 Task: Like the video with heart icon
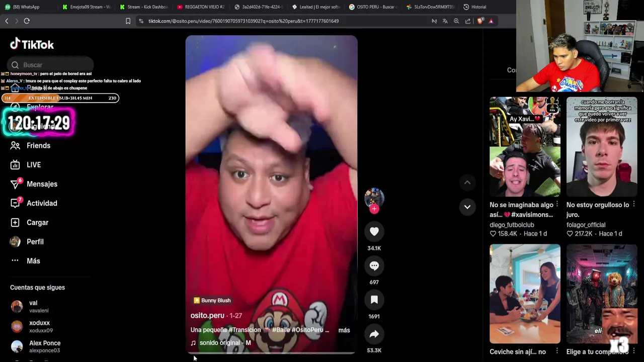point(374,231)
